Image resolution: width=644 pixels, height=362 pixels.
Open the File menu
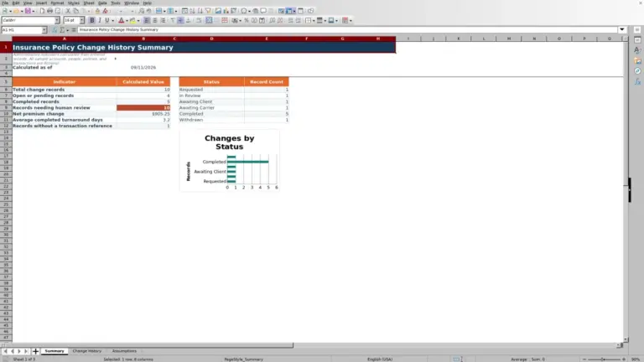point(5,3)
